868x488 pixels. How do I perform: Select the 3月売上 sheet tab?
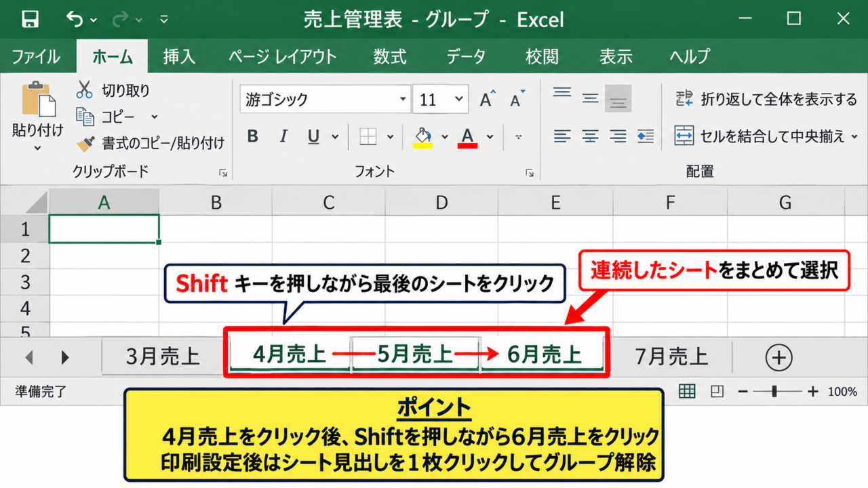(163, 357)
